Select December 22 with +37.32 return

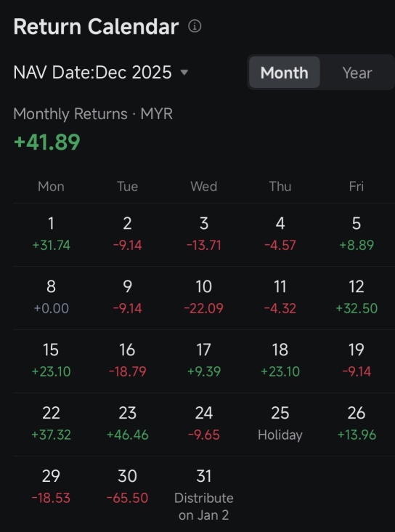[x=52, y=424]
